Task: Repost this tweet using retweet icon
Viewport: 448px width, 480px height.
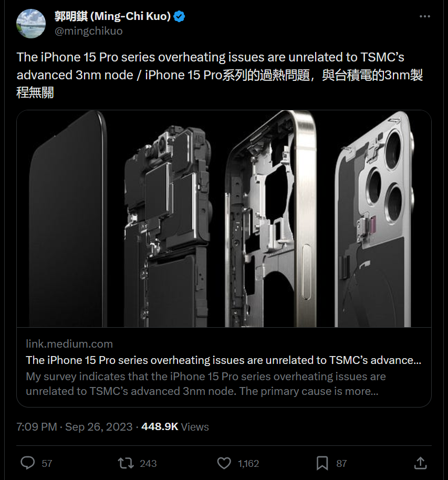Action: click(x=126, y=463)
